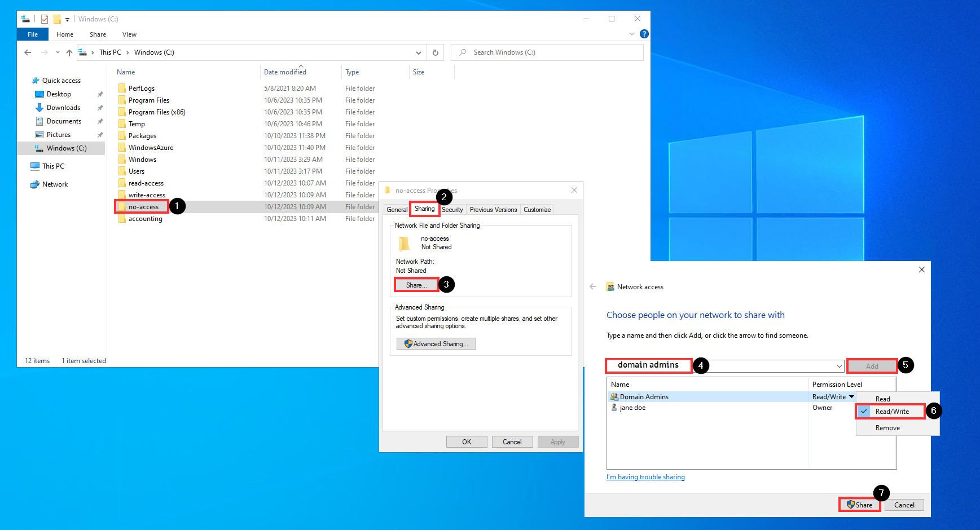Switch to the View ribbon tab

pos(130,34)
